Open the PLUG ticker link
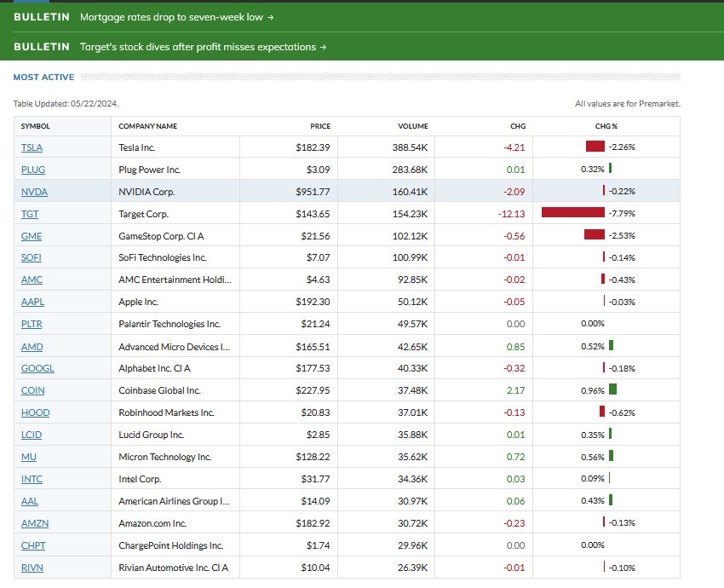This screenshot has width=724, height=588. [32, 170]
